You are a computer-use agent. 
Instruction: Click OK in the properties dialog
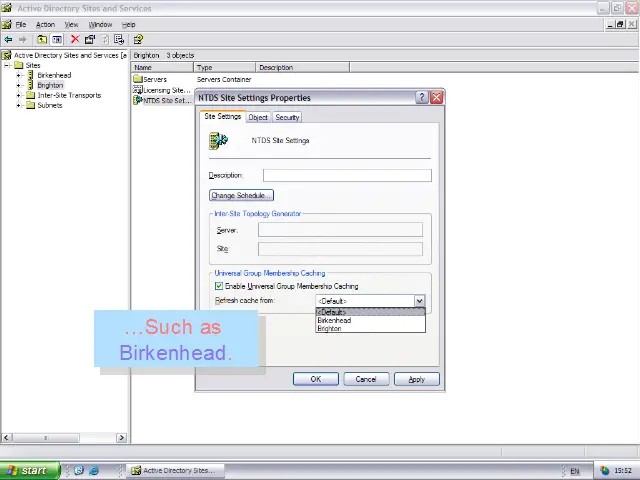(x=316, y=379)
